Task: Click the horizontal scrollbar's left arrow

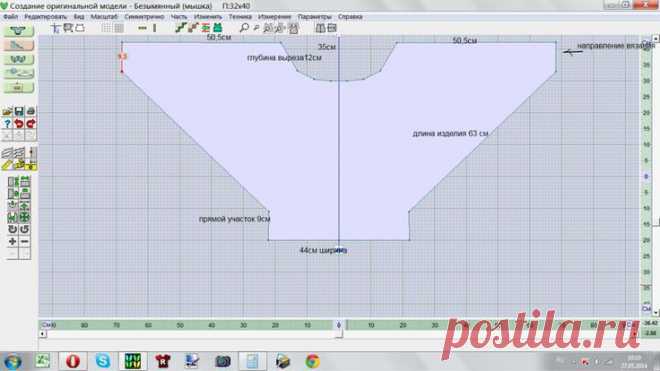Action: click(43, 334)
